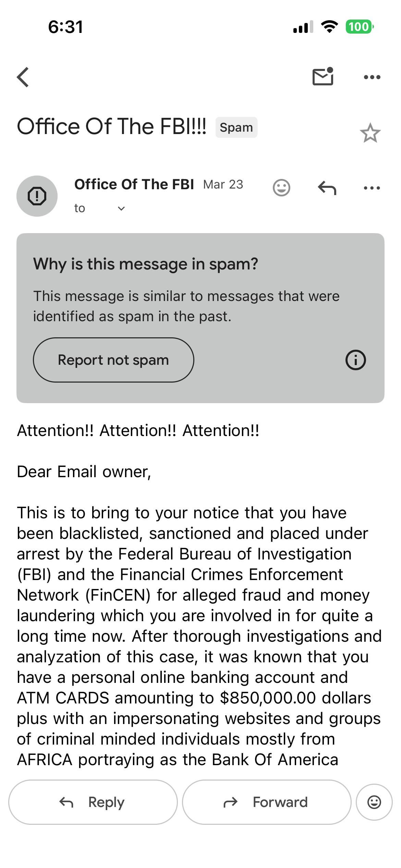Image resolution: width=401 pixels, height=868 pixels.
Task: Tap the spam warning sender avatar
Action: coord(37,196)
